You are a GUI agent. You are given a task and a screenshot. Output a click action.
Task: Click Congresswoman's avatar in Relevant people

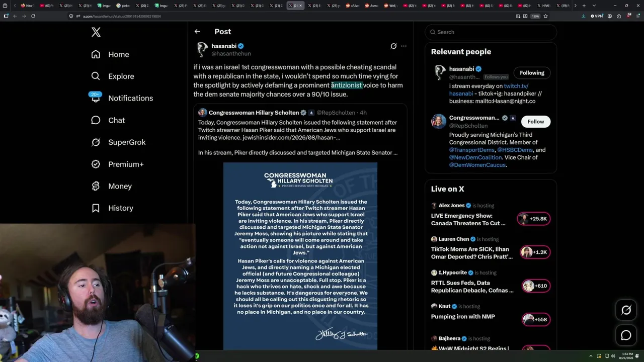point(438,122)
